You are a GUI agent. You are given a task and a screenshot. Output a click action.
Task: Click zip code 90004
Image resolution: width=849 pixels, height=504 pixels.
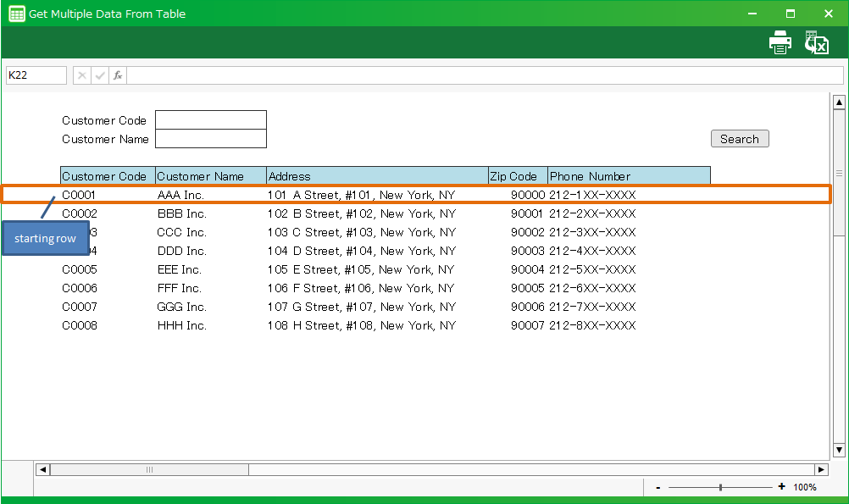[528, 269]
